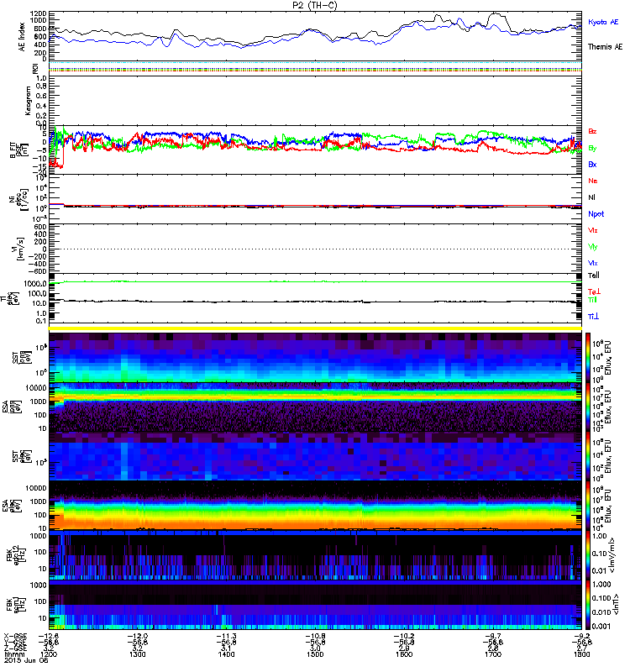Screen dimensions: 630x672
Task: Click the 1800 time tick label
Action: pos(582,654)
